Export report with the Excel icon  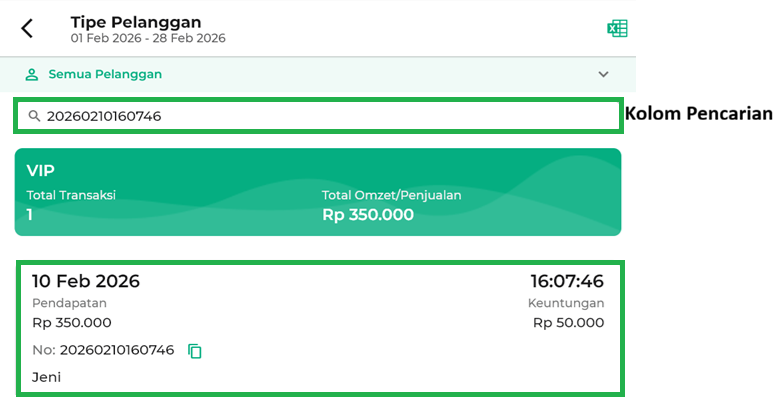(x=617, y=28)
